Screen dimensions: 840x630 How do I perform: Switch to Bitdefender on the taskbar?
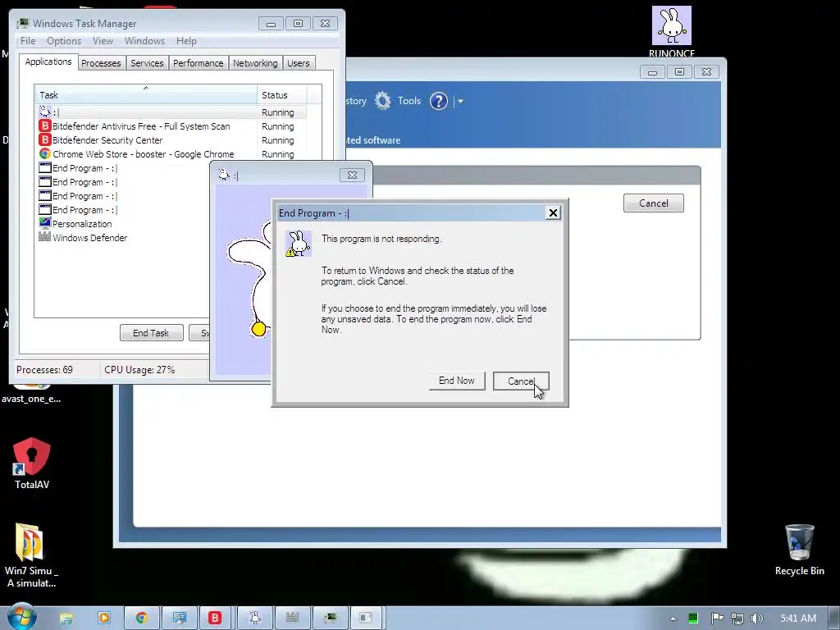pos(216,618)
